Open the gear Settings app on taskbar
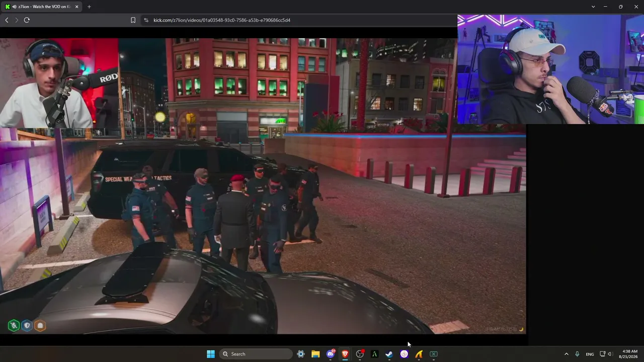 (x=301, y=354)
